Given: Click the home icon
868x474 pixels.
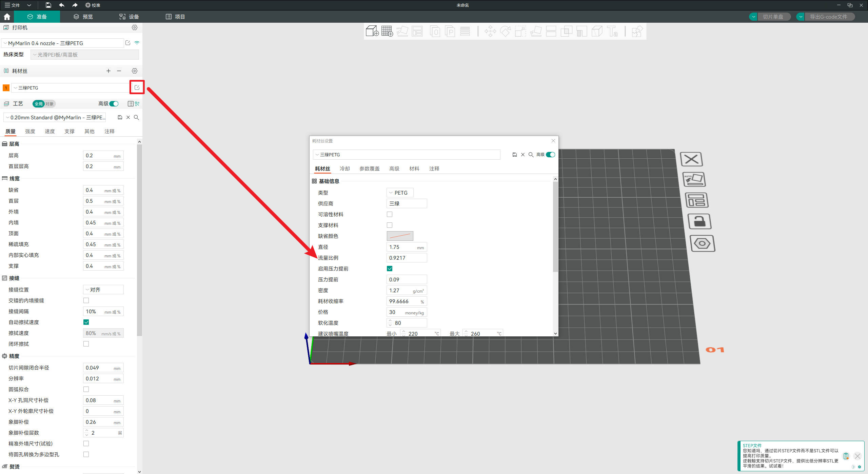Looking at the screenshot, I should point(7,17).
